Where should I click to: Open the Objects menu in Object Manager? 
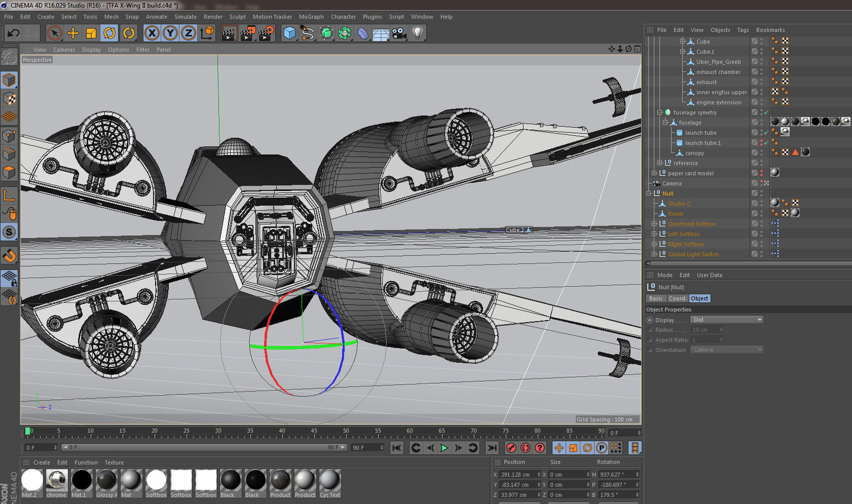pyautogui.click(x=720, y=30)
